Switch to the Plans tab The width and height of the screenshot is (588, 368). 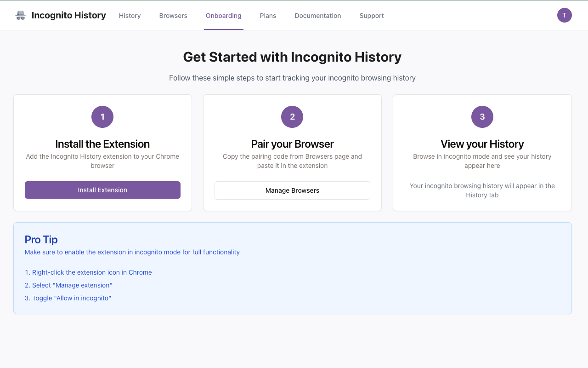coord(268,16)
